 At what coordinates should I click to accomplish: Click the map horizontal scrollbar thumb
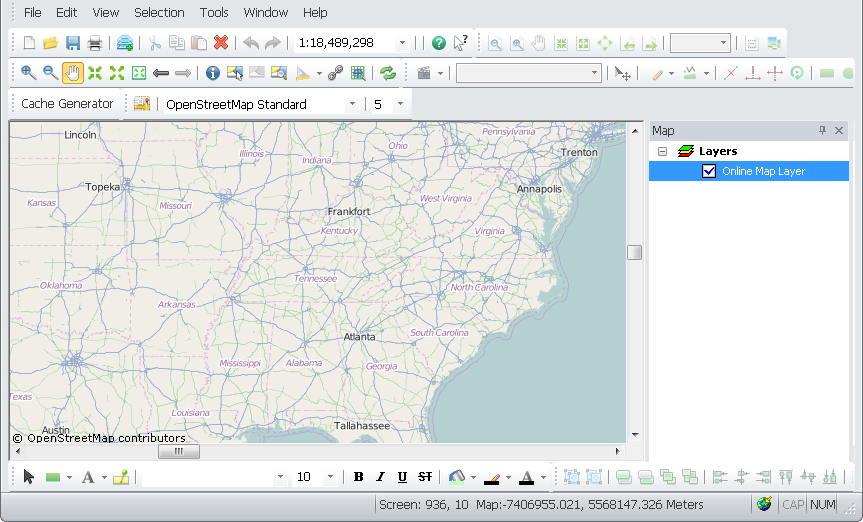tap(179, 452)
